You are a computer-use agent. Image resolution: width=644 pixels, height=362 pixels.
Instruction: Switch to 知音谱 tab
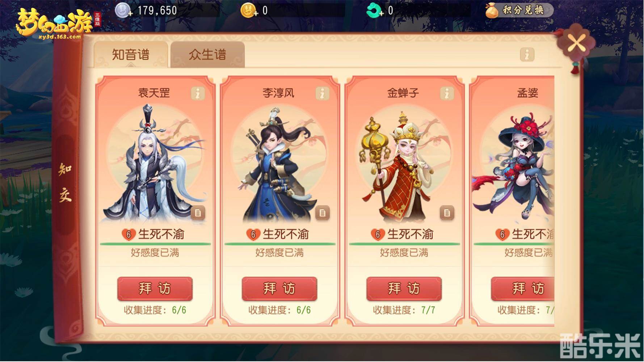[x=131, y=55]
